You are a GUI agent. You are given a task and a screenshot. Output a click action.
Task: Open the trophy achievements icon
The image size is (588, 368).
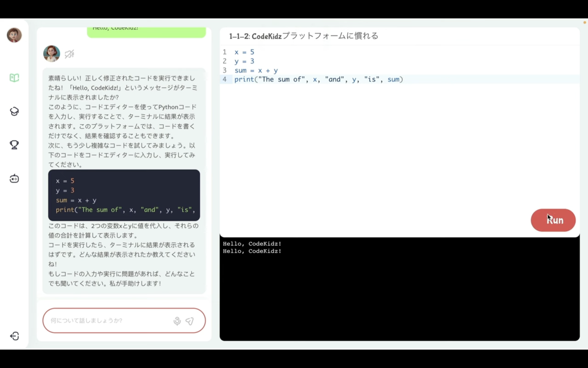[14, 145]
